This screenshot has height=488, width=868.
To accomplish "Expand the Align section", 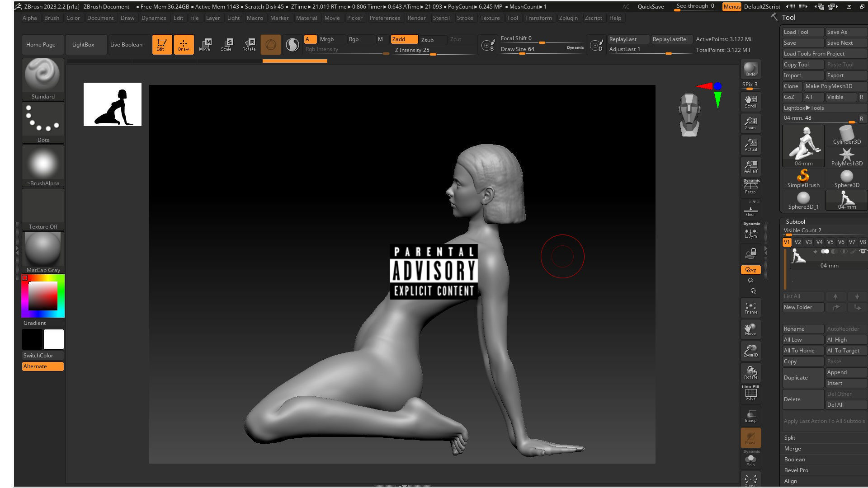I will [x=791, y=481].
